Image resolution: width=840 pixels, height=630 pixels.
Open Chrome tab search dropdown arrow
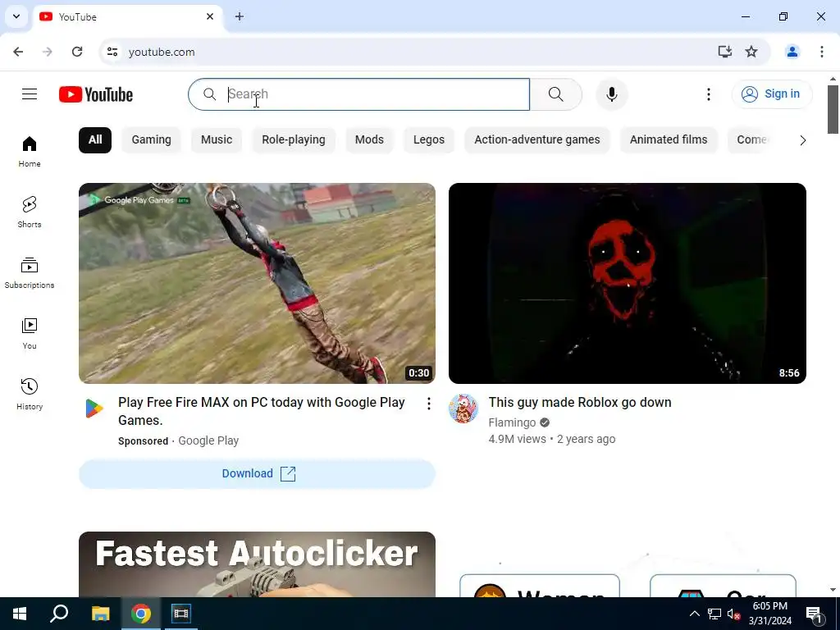(16, 16)
